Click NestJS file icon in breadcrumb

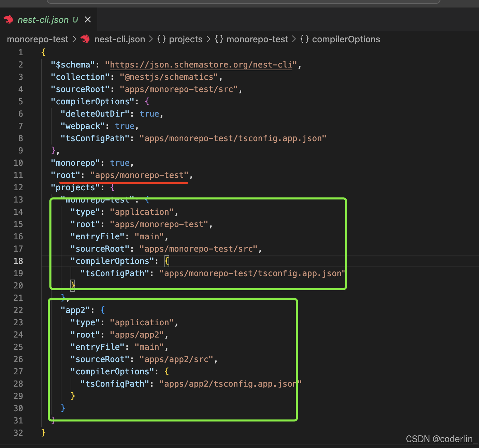(x=85, y=39)
